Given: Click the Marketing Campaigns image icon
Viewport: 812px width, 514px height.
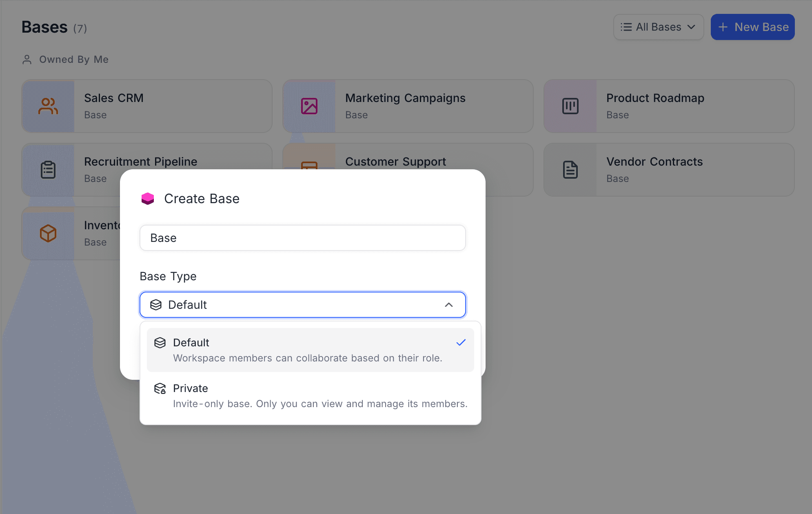Looking at the screenshot, I should tap(309, 106).
